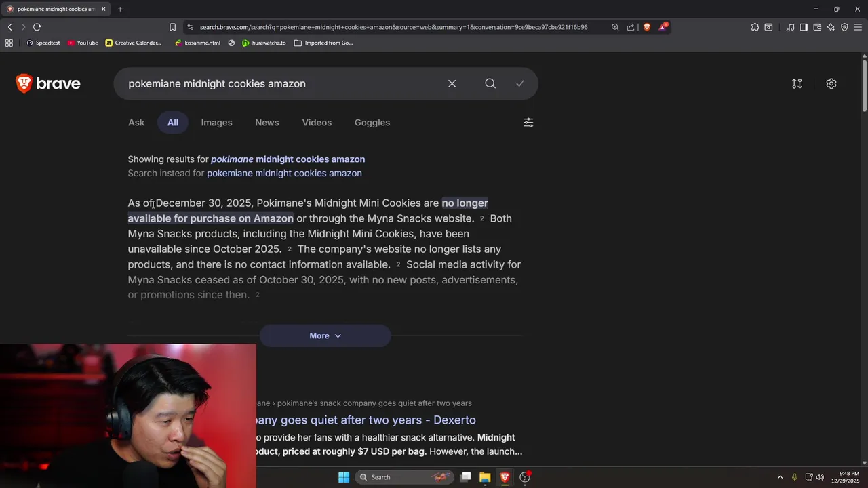Screen dimensions: 868x488
Task: Open the tab search icon in toolbar
Action: (768, 27)
